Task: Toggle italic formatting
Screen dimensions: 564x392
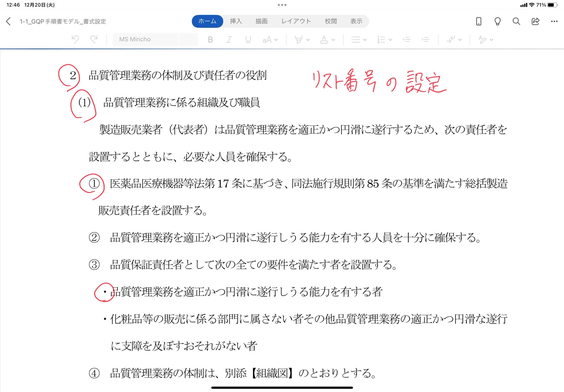Action: (229, 39)
